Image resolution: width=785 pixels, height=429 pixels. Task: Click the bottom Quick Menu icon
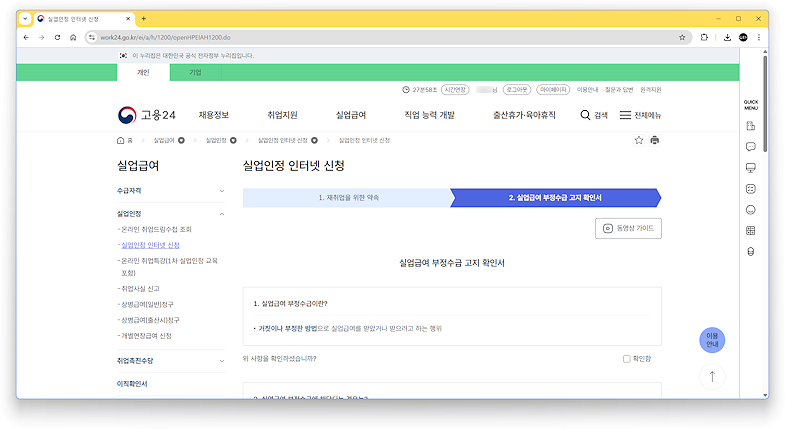tap(750, 252)
